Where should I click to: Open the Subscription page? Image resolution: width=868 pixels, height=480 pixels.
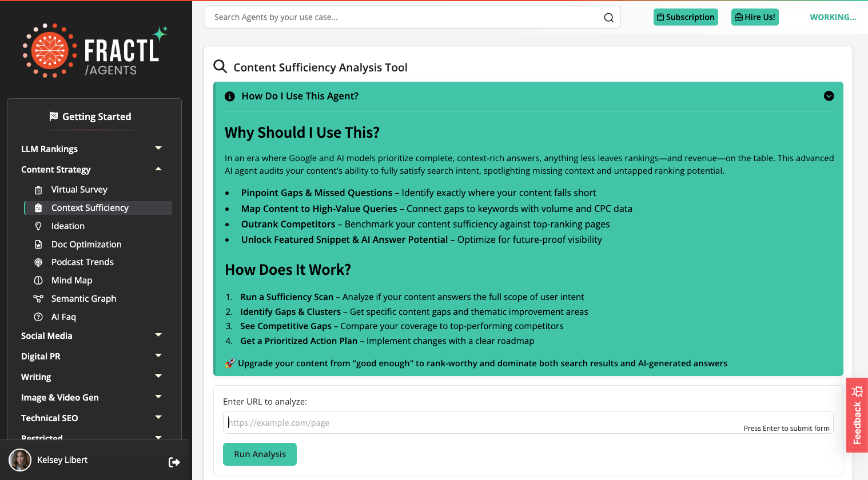click(x=686, y=17)
